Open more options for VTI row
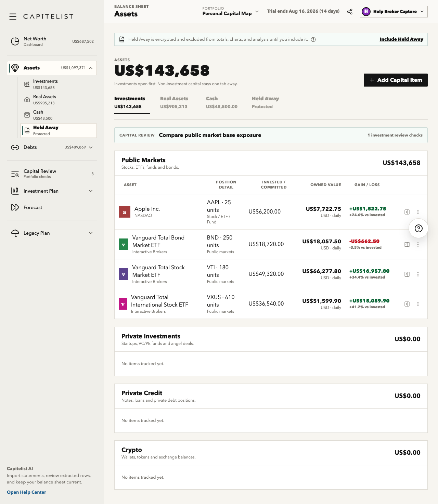 click(x=418, y=274)
